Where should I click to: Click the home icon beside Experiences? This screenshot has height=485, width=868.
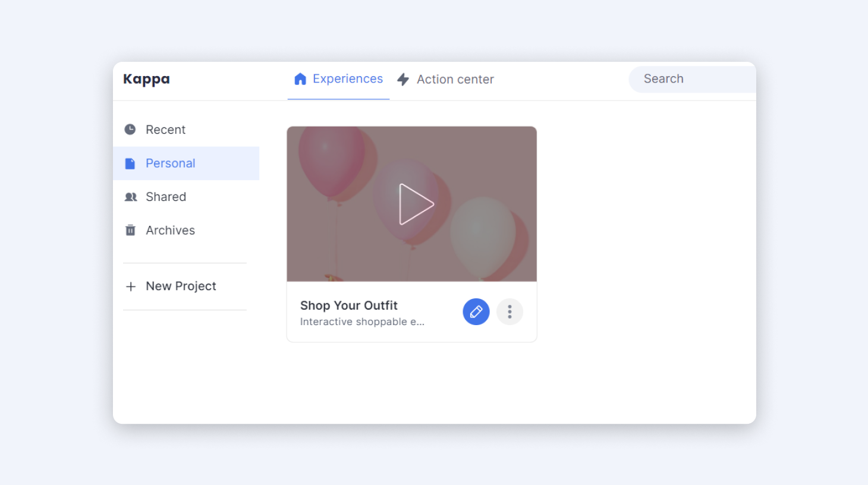point(300,79)
